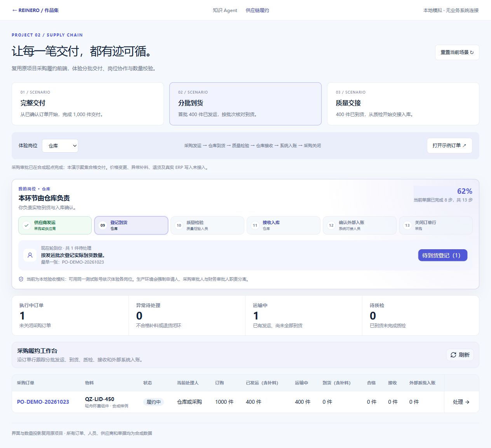This screenshot has width=491, height=448.
Task: Click the green checkmark on 供应商发运 step
Action: point(26,225)
